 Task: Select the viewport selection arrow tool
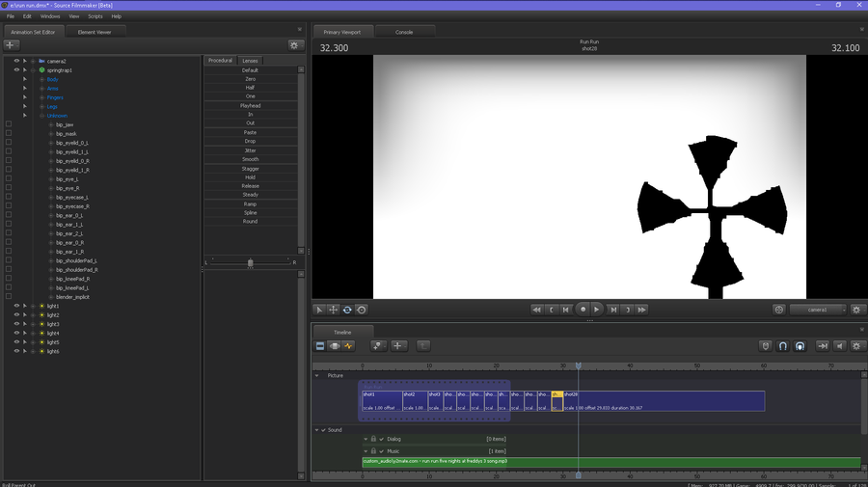tap(319, 310)
